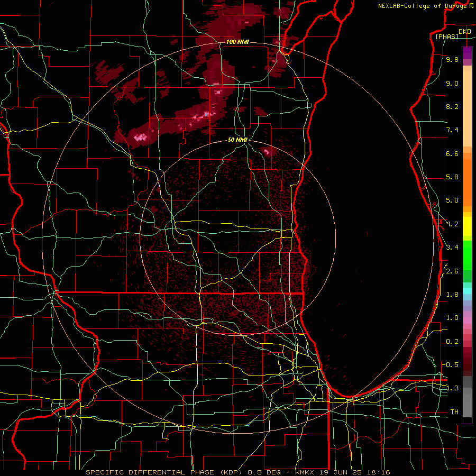Viewport: 476px width, 476px height.
Task: Click the 7.4 value on color scale
Action: (452, 130)
